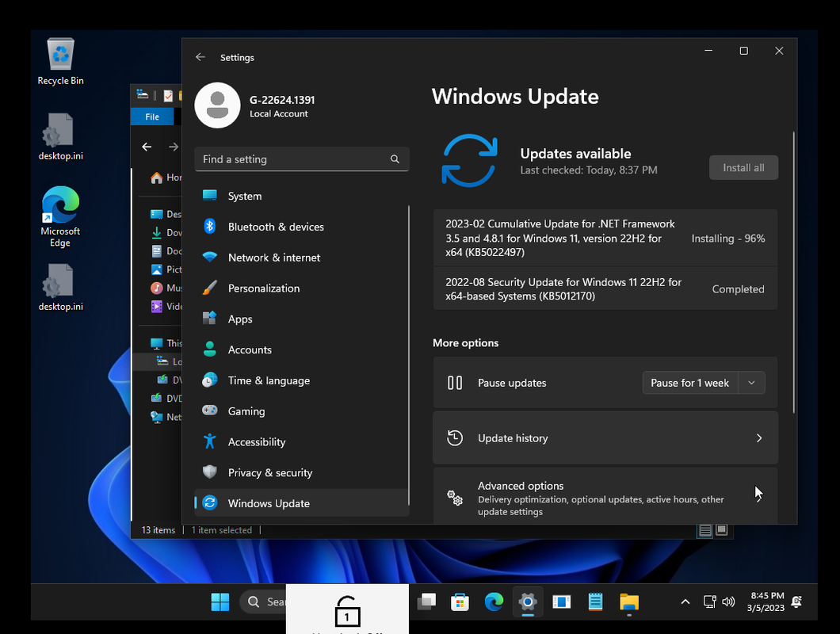Click the Privacy & security shield icon
Image resolution: width=840 pixels, height=634 pixels.
point(209,472)
